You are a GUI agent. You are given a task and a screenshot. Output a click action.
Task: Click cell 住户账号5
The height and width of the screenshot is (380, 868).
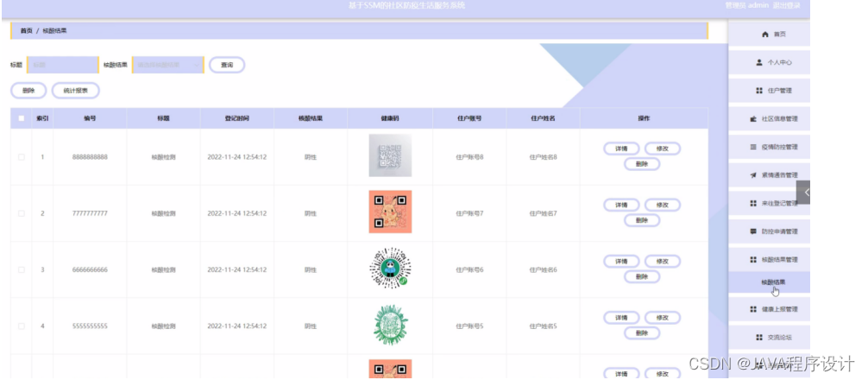[469, 326]
